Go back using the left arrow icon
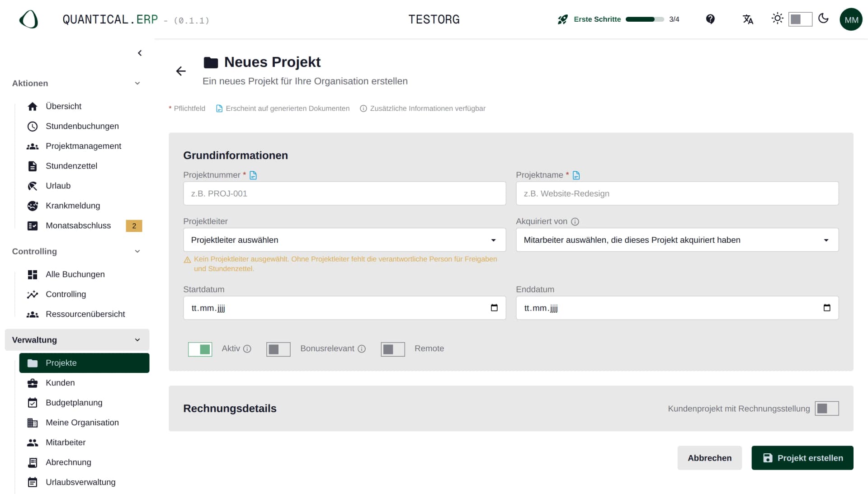868x494 pixels. click(x=181, y=71)
